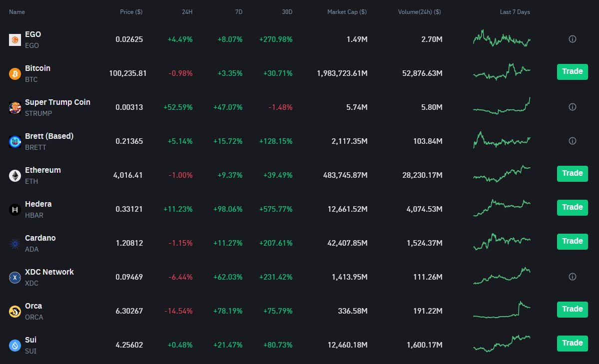
Task: Select Brett market cap 2,117.35M
Action: [349, 141]
